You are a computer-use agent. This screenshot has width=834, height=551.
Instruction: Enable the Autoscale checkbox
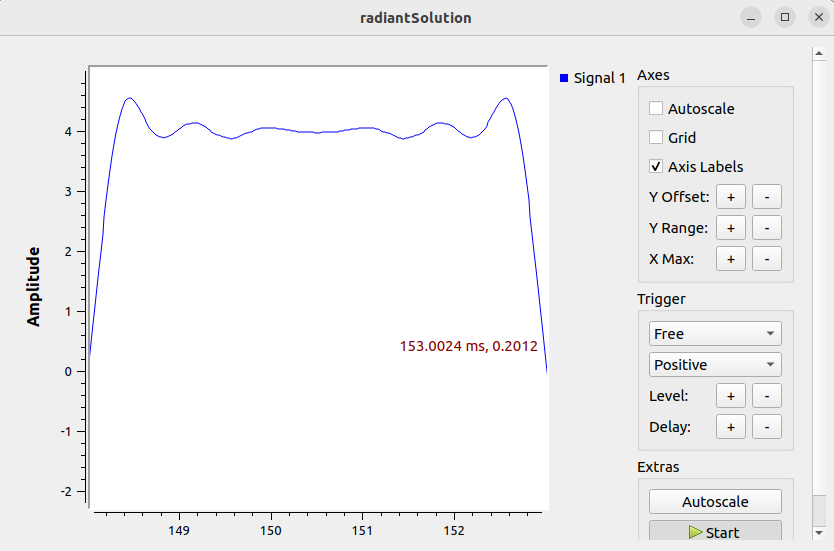click(x=656, y=108)
